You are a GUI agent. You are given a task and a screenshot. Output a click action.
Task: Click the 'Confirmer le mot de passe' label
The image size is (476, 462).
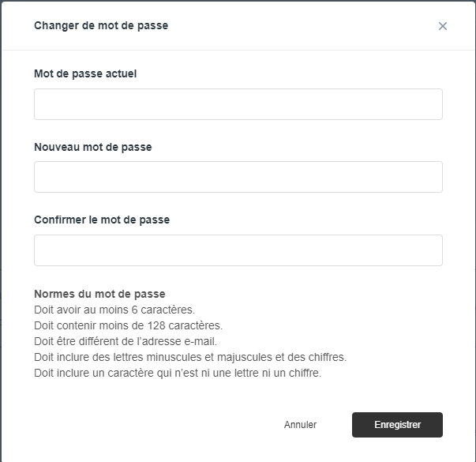(102, 220)
